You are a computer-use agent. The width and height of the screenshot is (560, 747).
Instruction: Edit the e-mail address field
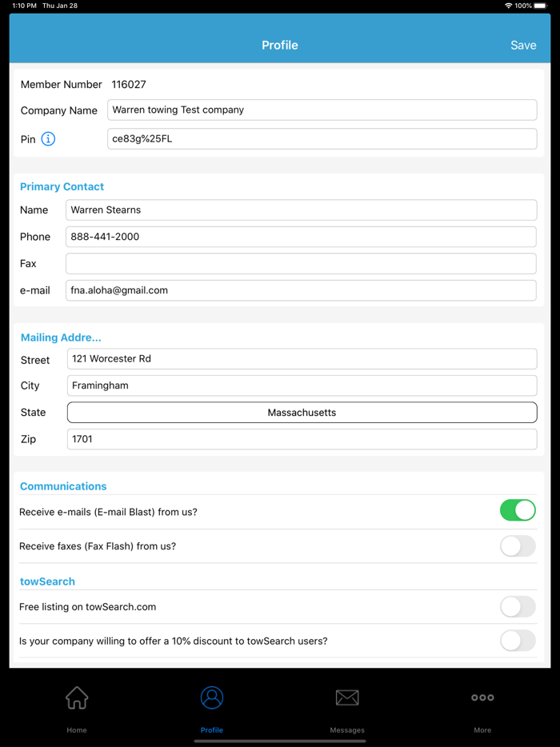(x=301, y=290)
